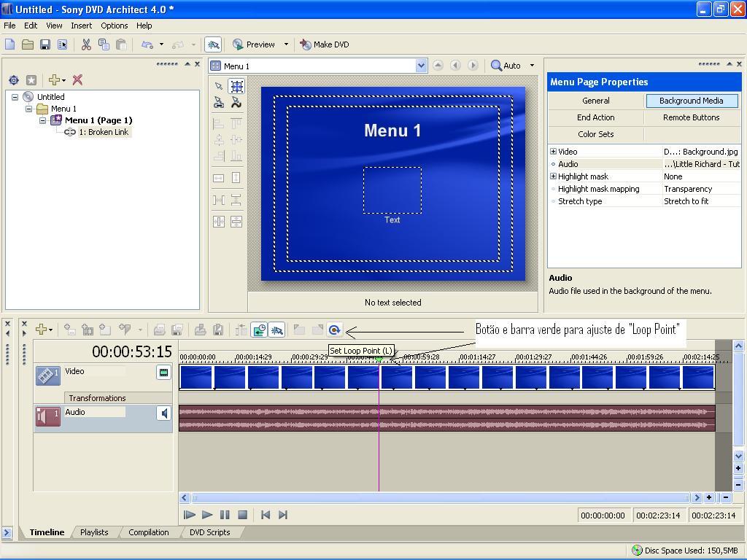
Task: Zoom out timeline horizontally with minus
Action: (x=726, y=497)
